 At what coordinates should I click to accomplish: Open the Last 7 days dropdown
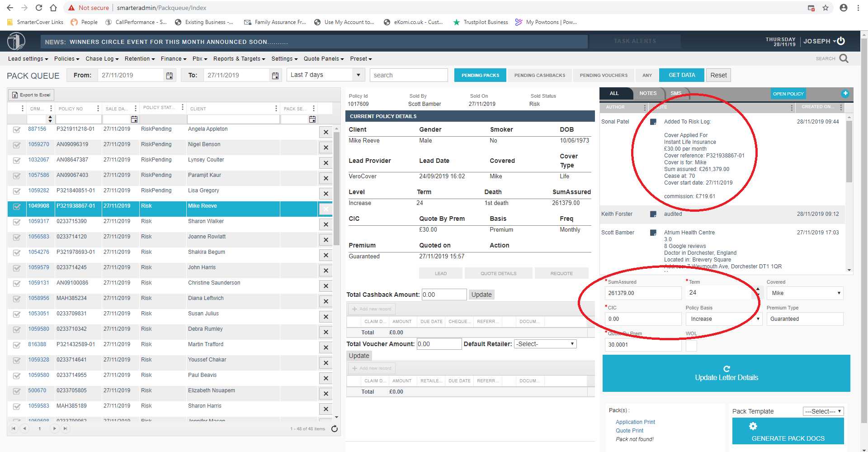click(x=325, y=75)
